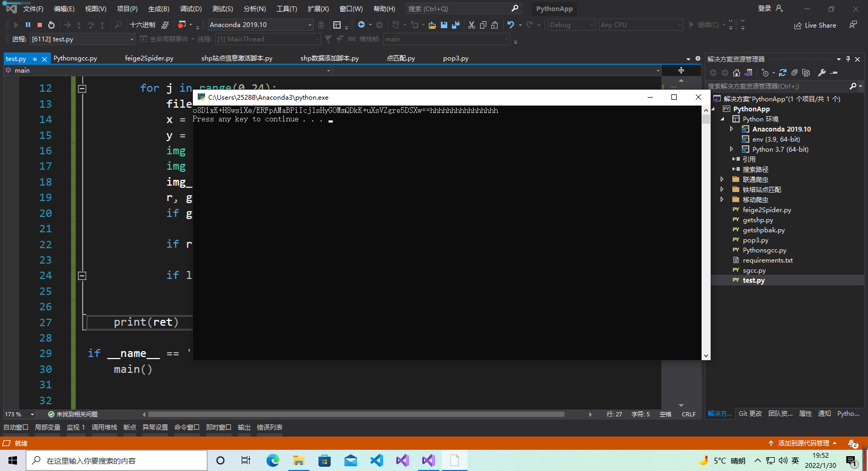868x471 pixels.
Task: Click the Windows Start button
Action: (x=13, y=460)
